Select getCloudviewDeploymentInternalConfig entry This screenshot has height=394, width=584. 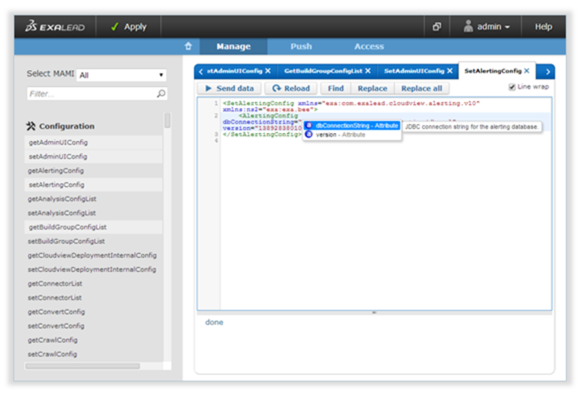pyautogui.click(x=93, y=255)
